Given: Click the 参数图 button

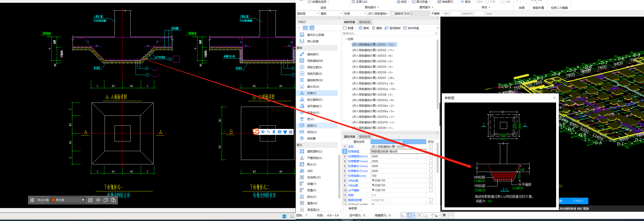Looking at the screenshot, I should 352,208.
